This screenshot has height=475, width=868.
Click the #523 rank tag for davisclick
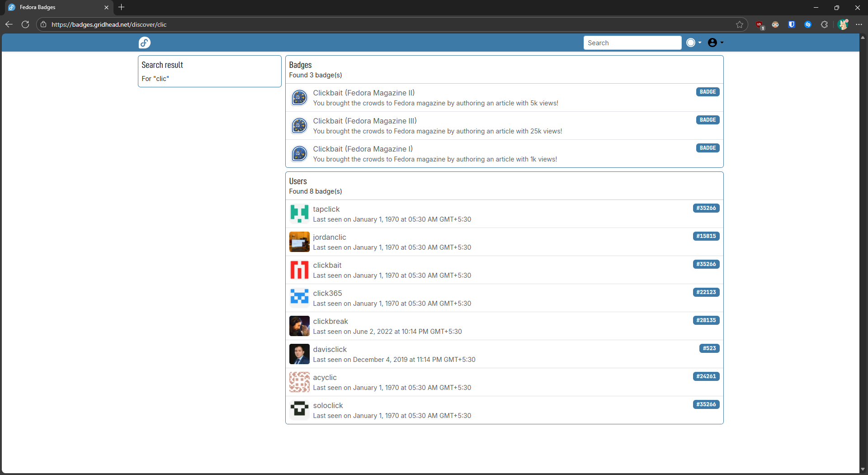709,348
